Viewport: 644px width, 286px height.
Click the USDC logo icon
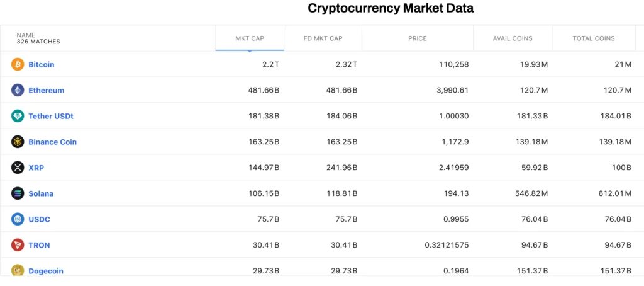(x=18, y=219)
